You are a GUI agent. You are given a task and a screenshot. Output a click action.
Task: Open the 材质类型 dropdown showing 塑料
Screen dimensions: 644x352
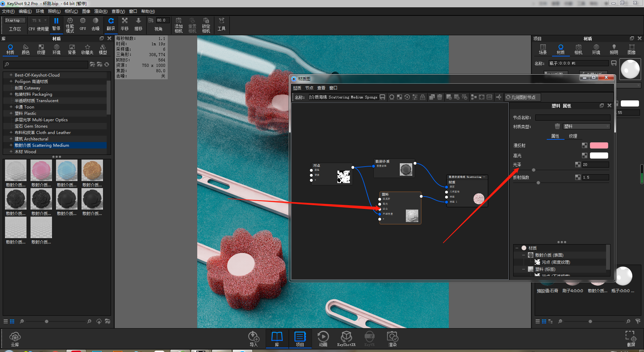click(586, 126)
